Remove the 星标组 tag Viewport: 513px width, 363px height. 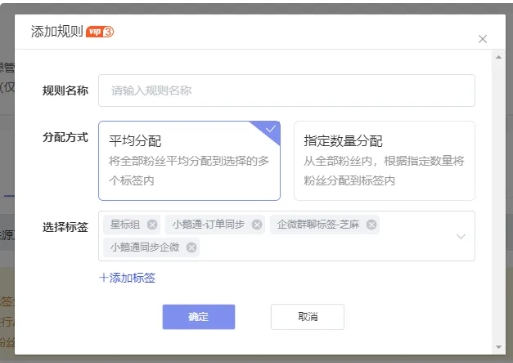click(x=152, y=225)
